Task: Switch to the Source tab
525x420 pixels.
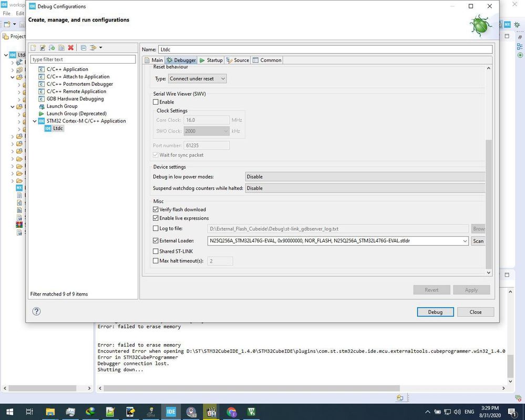Action: point(238,60)
